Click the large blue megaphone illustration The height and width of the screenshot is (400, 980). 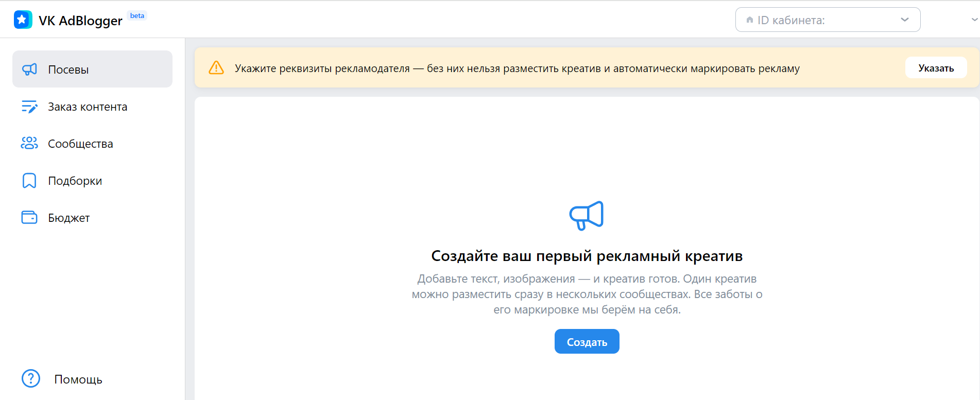pyautogui.click(x=587, y=215)
